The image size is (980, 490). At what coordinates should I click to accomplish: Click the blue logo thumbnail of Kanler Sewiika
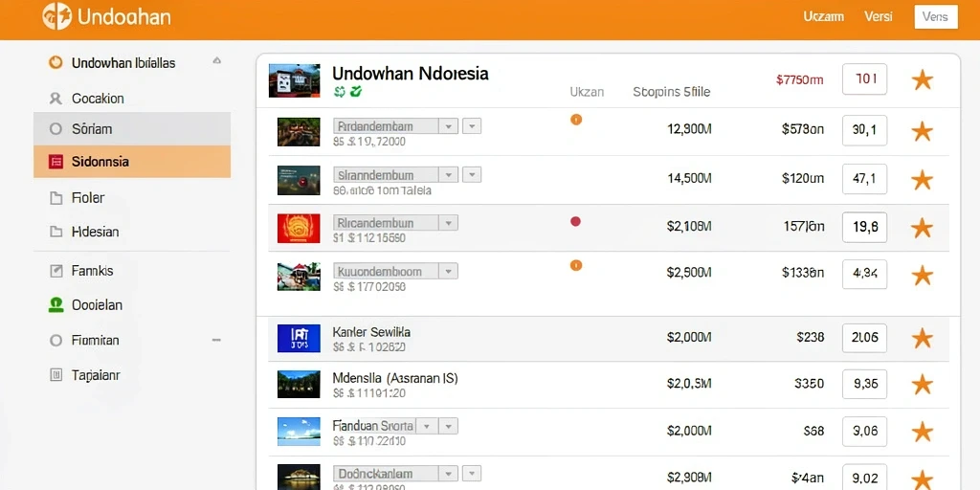point(299,338)
